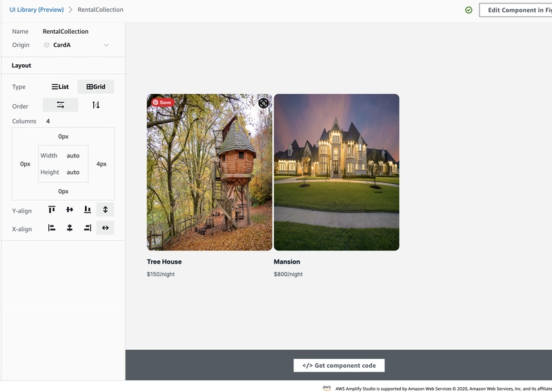Align items to left in X-align
Image resolution: width=552 pixels, height=392 pixels.
point(52,228)
